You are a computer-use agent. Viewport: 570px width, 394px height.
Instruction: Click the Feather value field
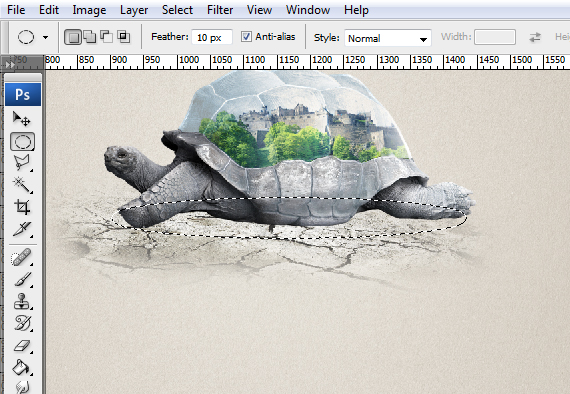(212, 37)
